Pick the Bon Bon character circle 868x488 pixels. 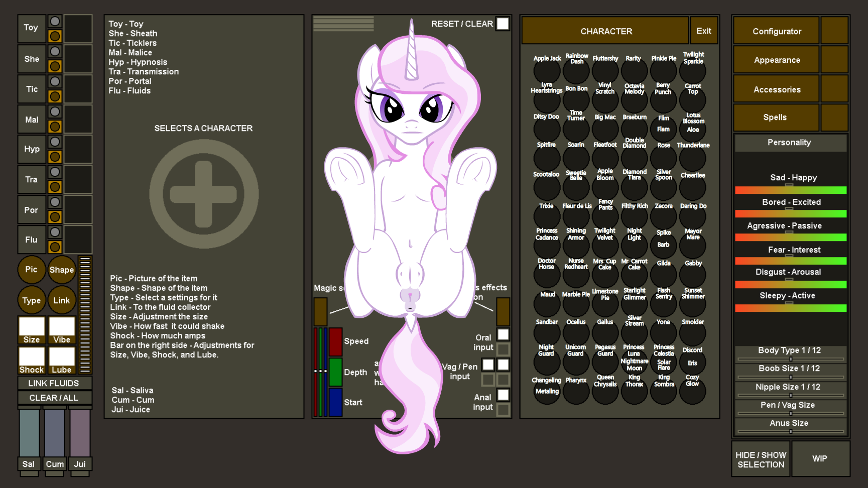click(x=576, y=99)
